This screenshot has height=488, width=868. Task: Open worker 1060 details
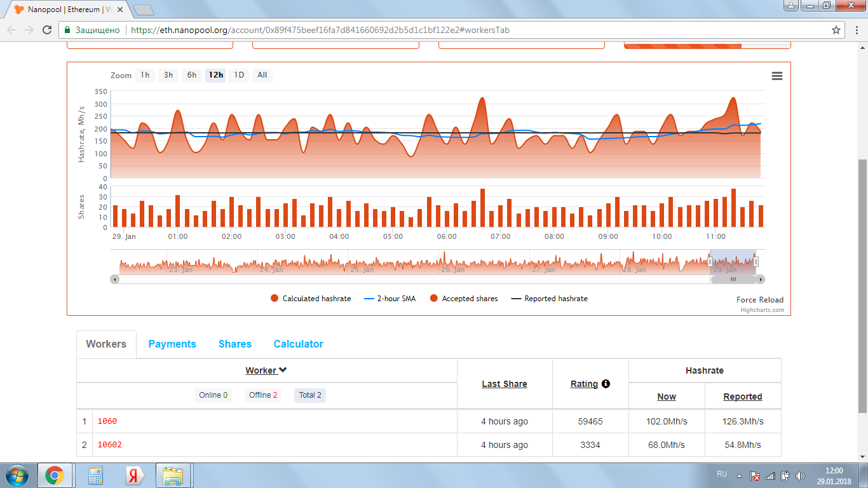coord(107,421)
